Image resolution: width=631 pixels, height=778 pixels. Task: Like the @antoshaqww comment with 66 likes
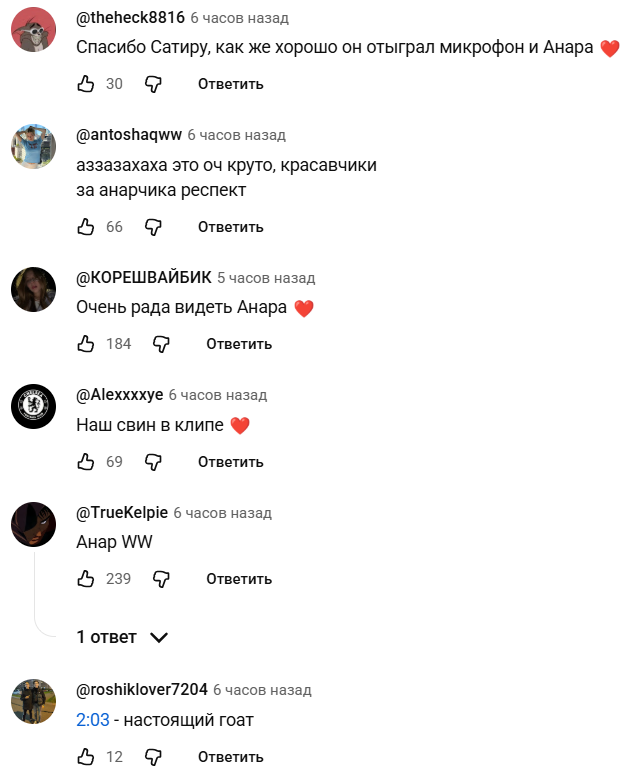[x=86, y=227]
